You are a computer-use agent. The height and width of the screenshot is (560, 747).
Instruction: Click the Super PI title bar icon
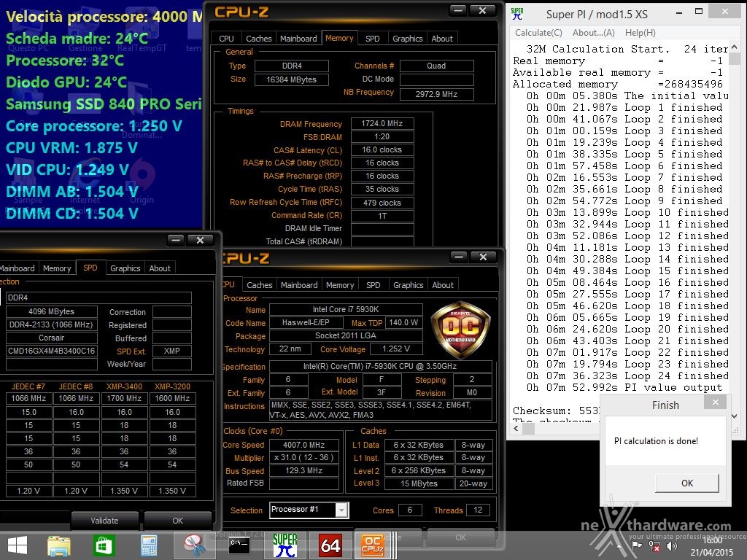pos(517,14)
